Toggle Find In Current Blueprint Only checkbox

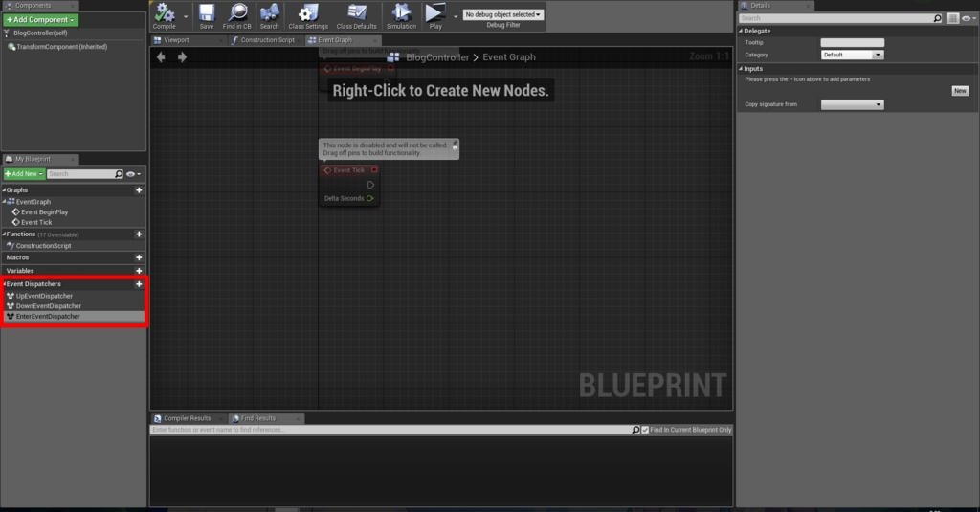[x=645, y=430]
